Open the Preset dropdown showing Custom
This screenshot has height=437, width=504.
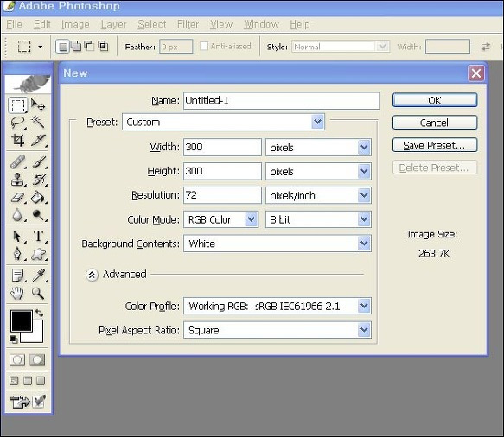pos(223,122)
